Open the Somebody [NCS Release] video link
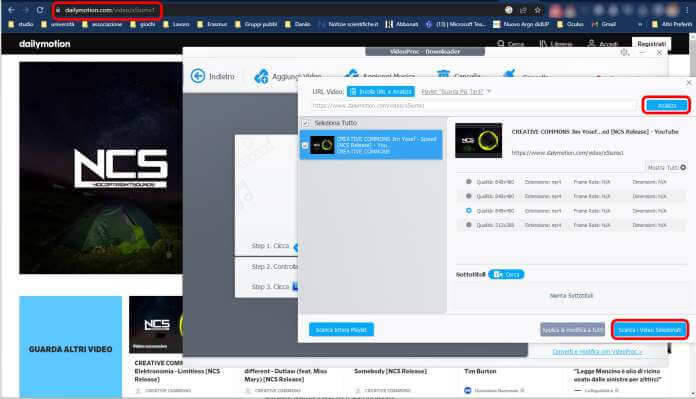The width and height of the screenshot is (696, 399). (x=390, y=371)
